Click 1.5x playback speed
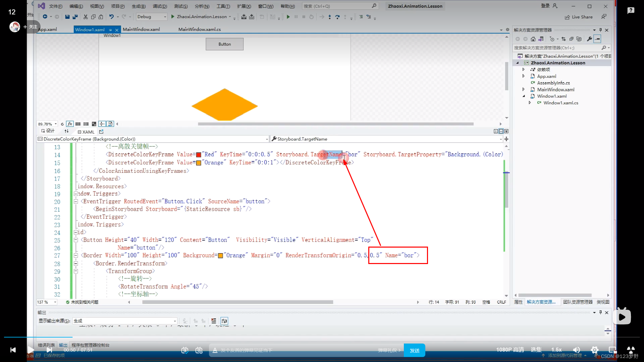This screenshot has height=362, width=644. [556, 350]
